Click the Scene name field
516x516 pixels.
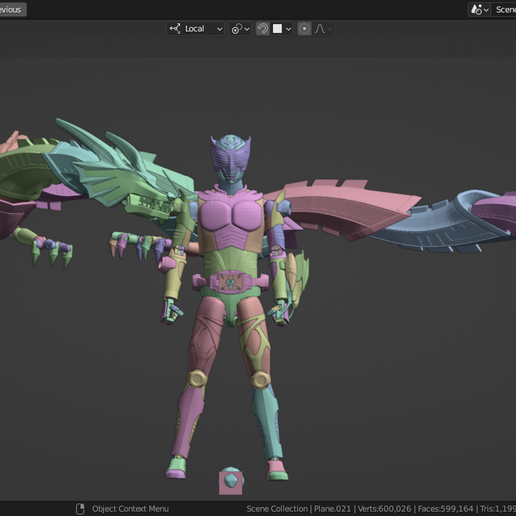pos(504,10)
